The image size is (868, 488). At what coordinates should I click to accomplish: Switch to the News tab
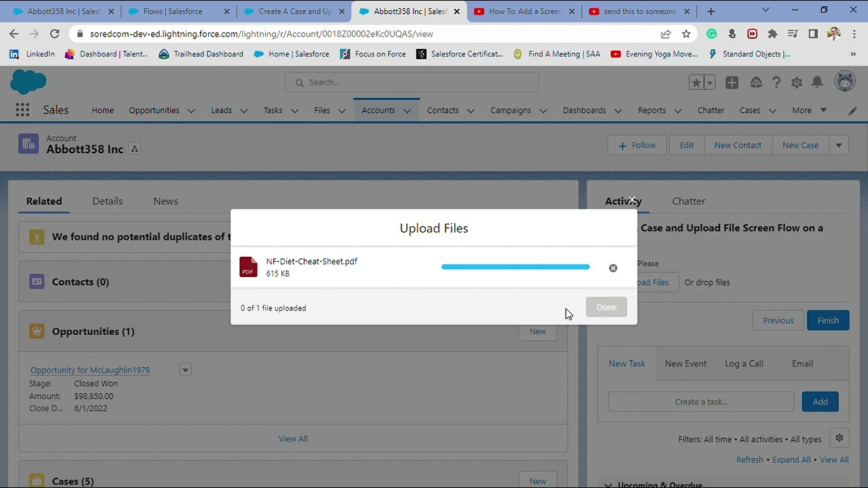pos(165,201)
